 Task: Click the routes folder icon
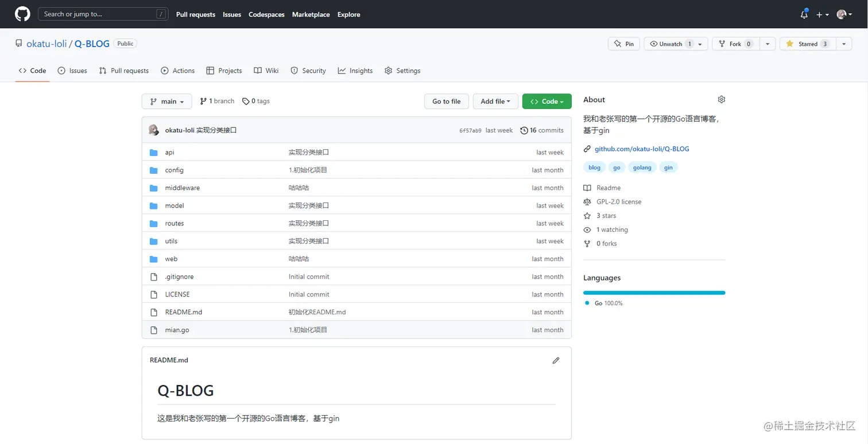(153, 224)
